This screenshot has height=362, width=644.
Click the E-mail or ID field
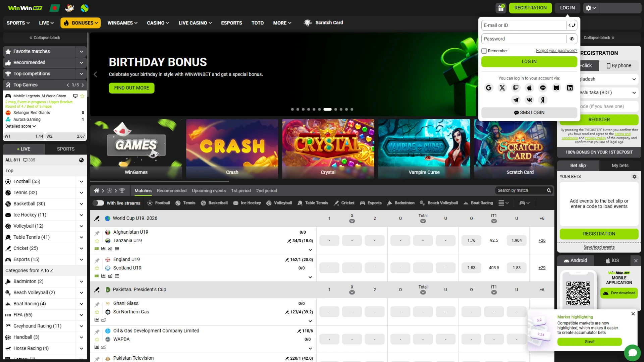tap(523, 25)
